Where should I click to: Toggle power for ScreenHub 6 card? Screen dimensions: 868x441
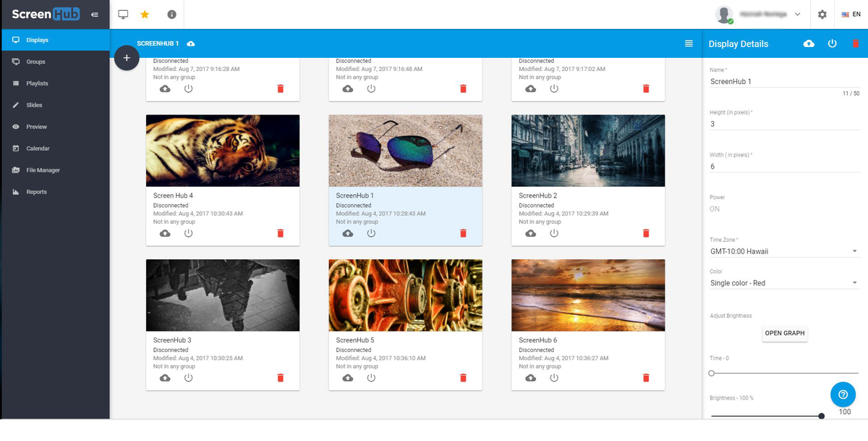(x=554, y=378)
